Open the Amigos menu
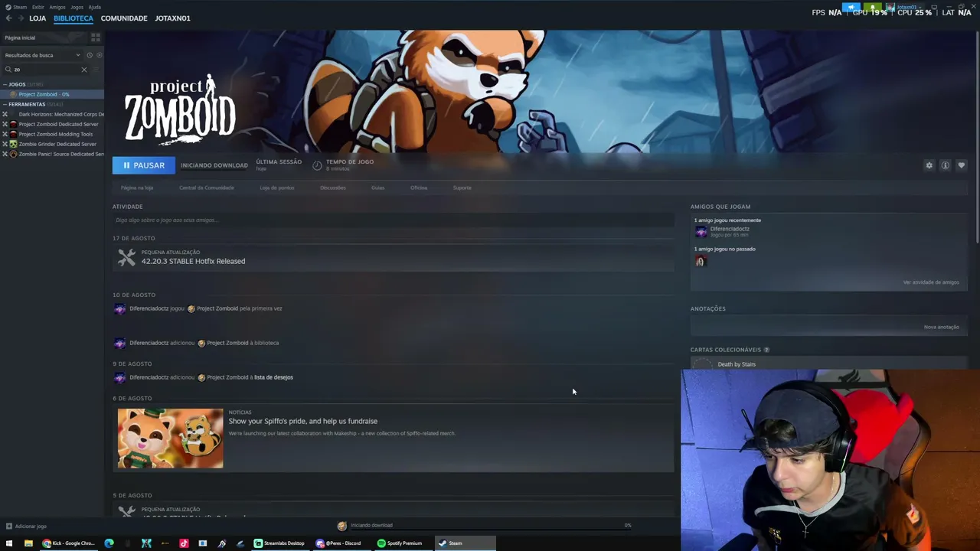The image size is (980, 551). pyautogui.click(x=57, y=7)
